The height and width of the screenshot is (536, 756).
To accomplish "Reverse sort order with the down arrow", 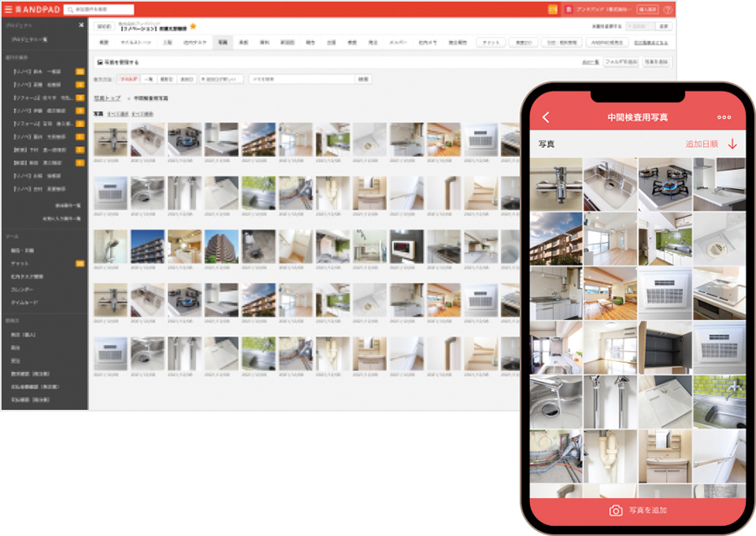I will 732,144.
